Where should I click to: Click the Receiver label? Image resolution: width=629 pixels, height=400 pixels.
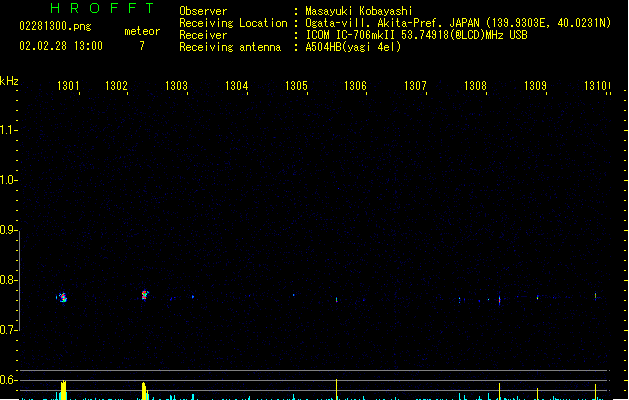coord(203,35)
